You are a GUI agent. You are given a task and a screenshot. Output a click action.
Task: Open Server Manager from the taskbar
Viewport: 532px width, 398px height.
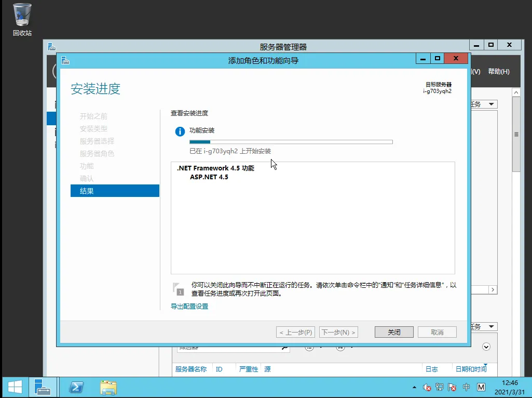click(42, 387)
